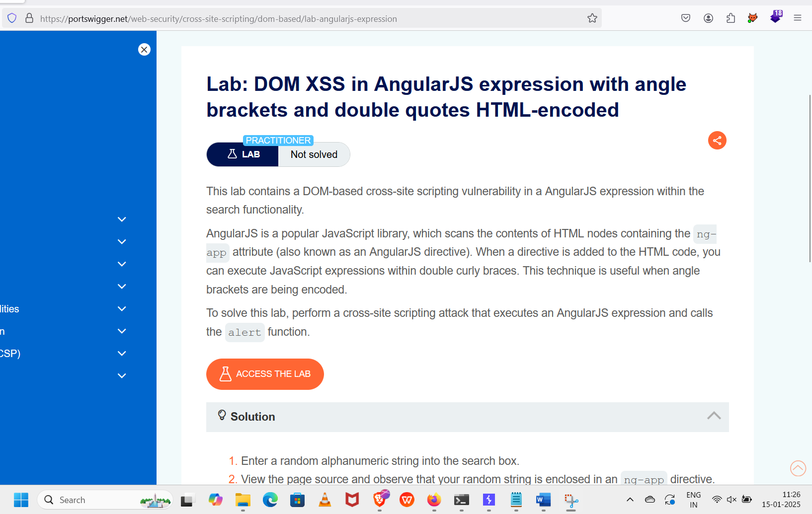This screenshot has height=514, width=812.
Task: Open McAfee from the taskbar
Action: (352, 500)
